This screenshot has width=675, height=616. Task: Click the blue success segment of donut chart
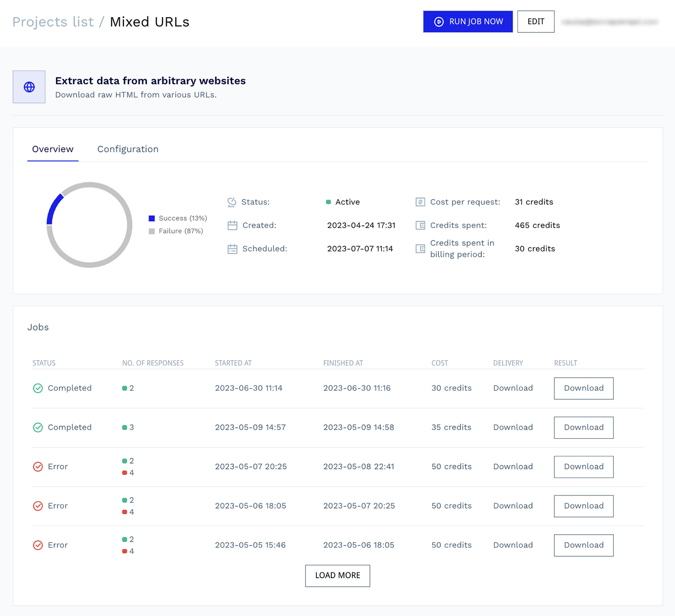[53, 207]
